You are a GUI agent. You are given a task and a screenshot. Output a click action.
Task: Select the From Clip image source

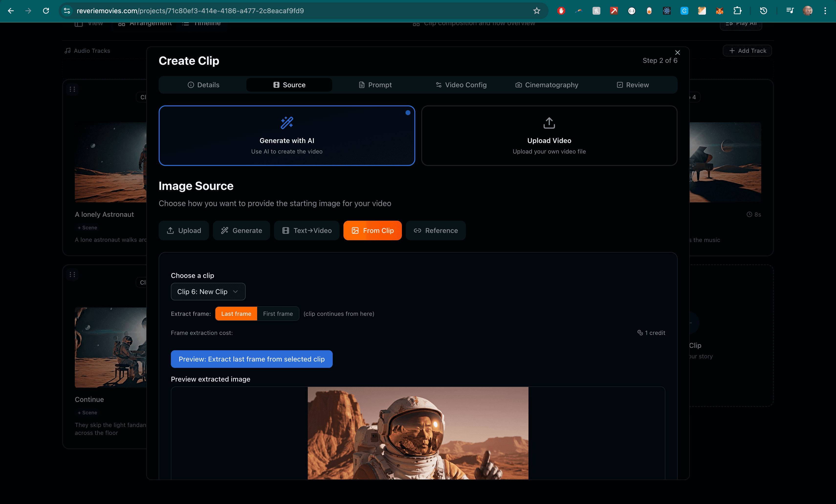(x=372, y=230)
